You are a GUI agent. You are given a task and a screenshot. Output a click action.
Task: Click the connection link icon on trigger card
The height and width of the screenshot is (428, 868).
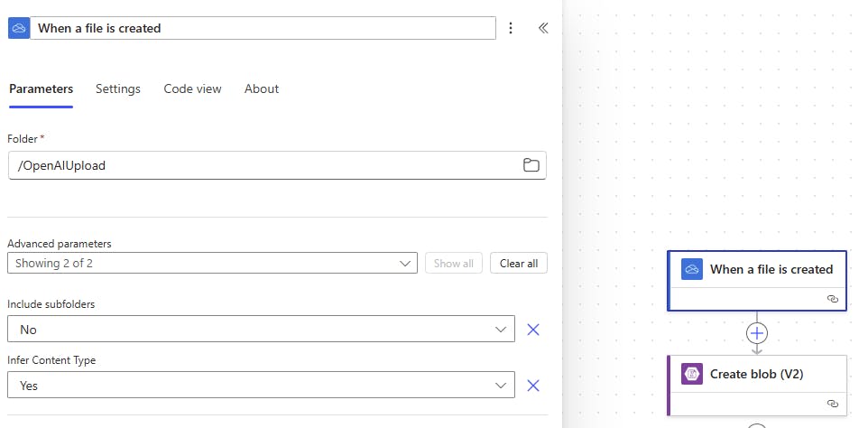(832, 298)
